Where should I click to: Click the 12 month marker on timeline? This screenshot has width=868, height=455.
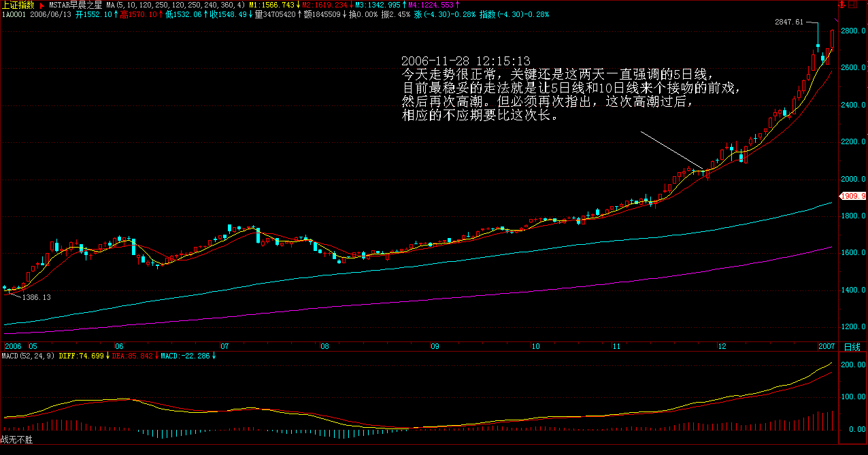[x=722, y=346]
